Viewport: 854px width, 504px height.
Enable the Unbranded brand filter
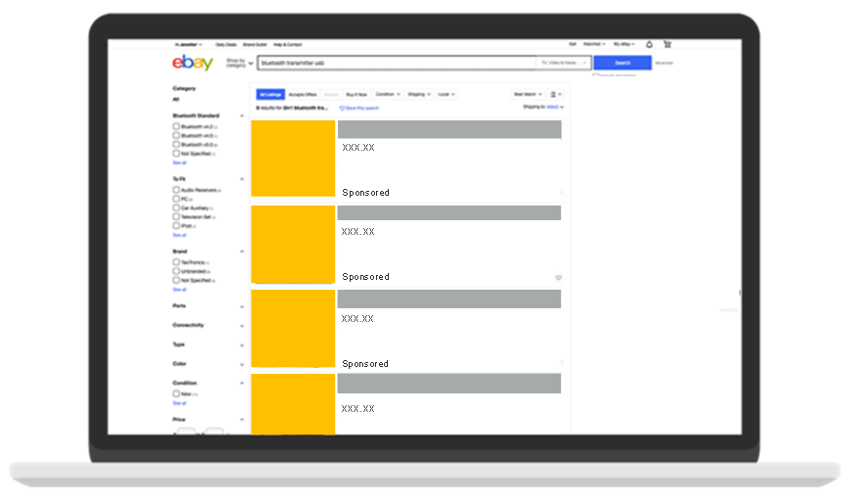point(176,271)
